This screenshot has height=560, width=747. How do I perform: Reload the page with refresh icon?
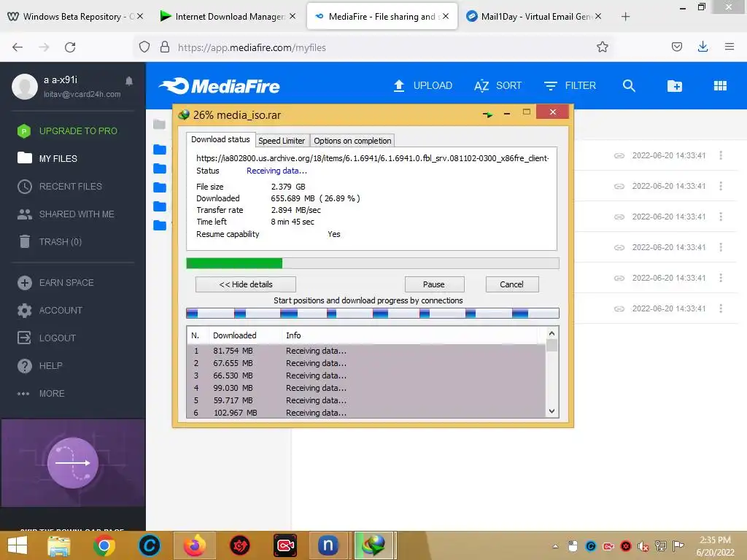click(70, 47)
